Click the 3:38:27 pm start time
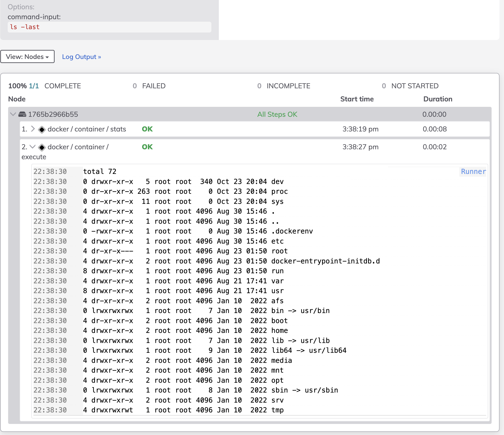Image resolution: width=504 pixels, height=435 pixels. tap(361, 147)
